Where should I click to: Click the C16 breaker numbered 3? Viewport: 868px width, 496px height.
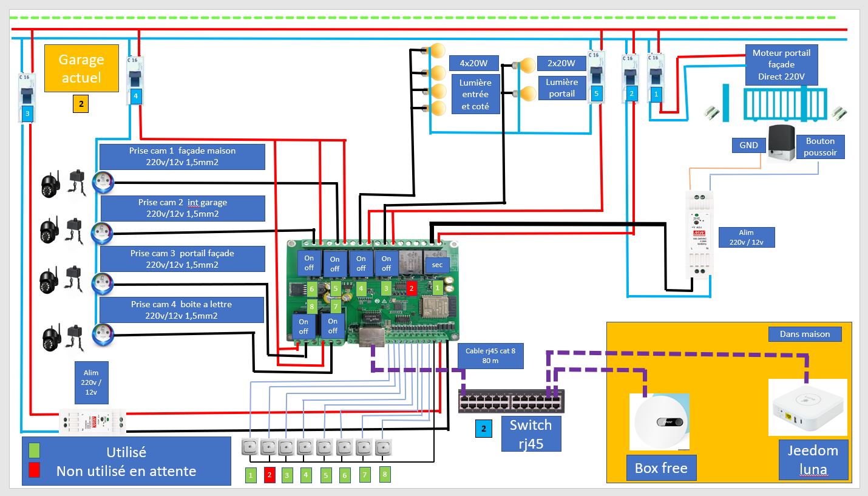(27, 98)
